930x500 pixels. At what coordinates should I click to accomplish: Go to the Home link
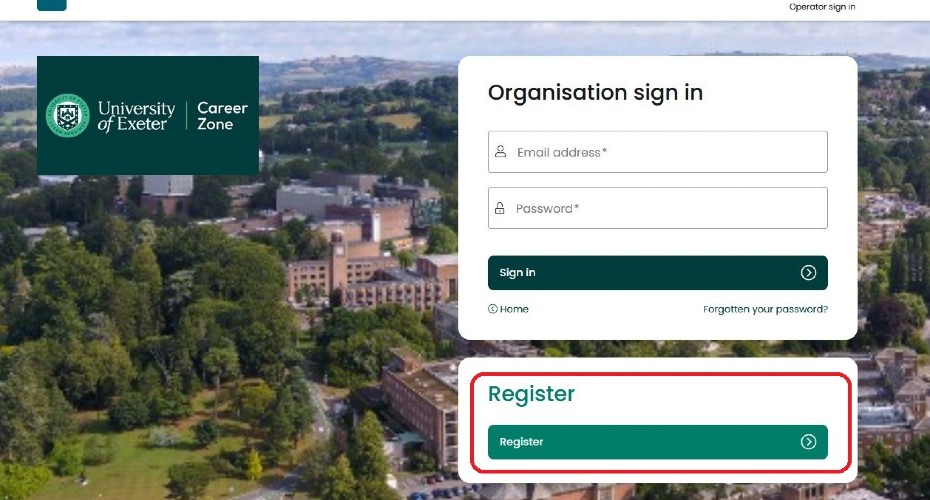tap(514, 309)
